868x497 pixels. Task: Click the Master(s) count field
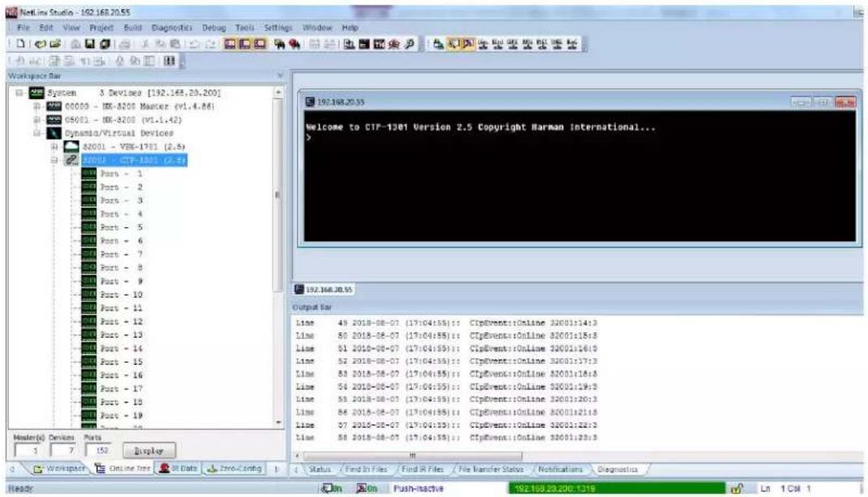pyautogui.click(x=28, y=451)
